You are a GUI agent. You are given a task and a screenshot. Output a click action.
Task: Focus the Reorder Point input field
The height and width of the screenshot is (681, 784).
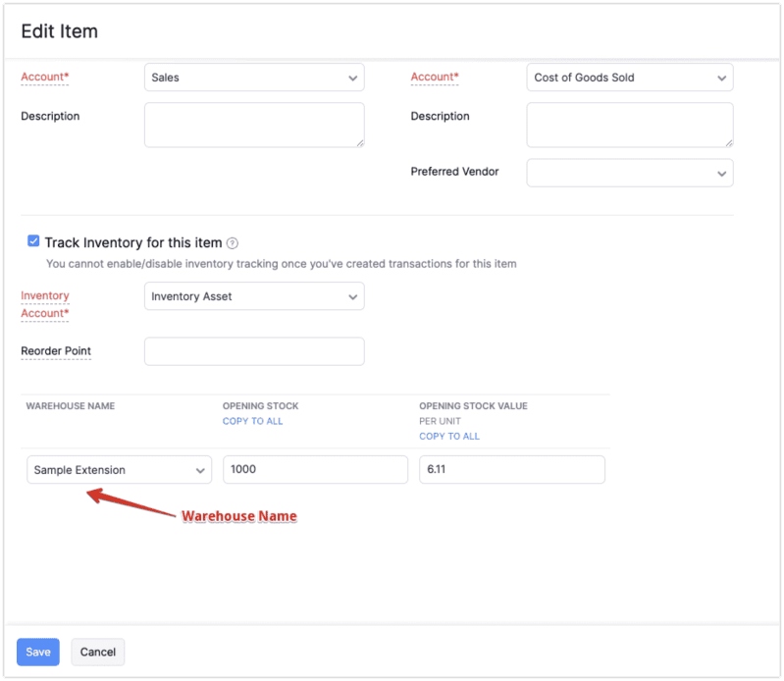[x=253, y=351]
